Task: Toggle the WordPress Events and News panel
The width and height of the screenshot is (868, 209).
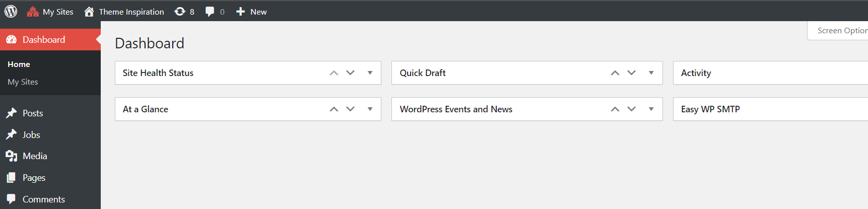Action: coord(651,109)
